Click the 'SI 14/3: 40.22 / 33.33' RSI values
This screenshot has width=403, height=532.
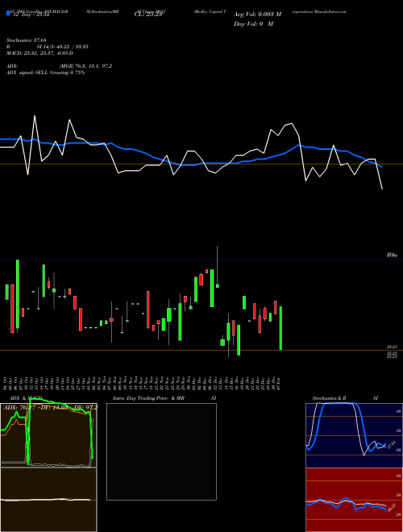[x=63, y=47]
